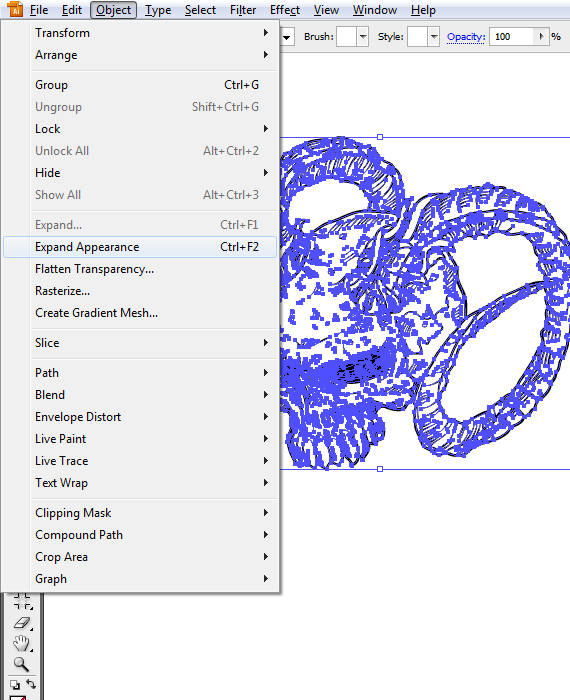Expand the Crop Area submenu
The image size is (570, 700).
tap(140, 556)
